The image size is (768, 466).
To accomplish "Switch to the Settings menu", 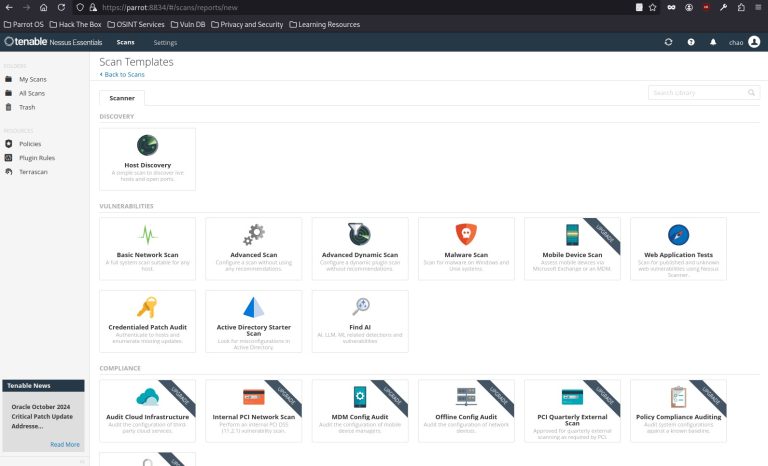I will (x=165, y=42).
